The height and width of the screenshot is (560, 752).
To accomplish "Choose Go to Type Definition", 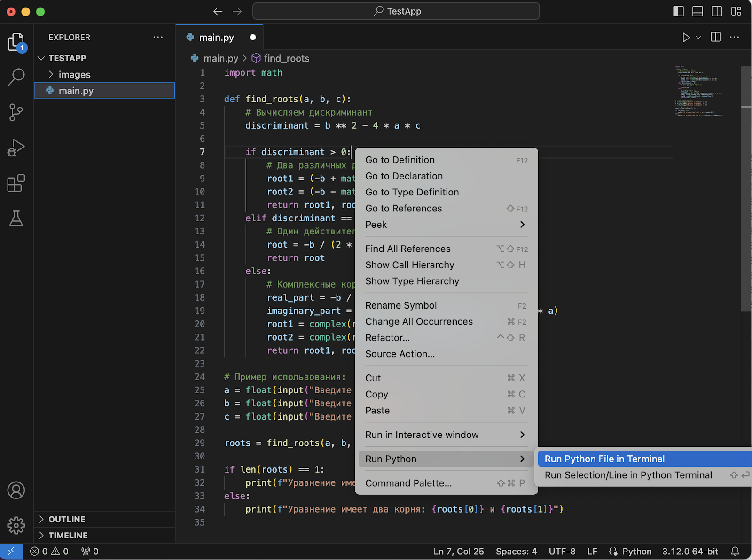I will 446,192.
